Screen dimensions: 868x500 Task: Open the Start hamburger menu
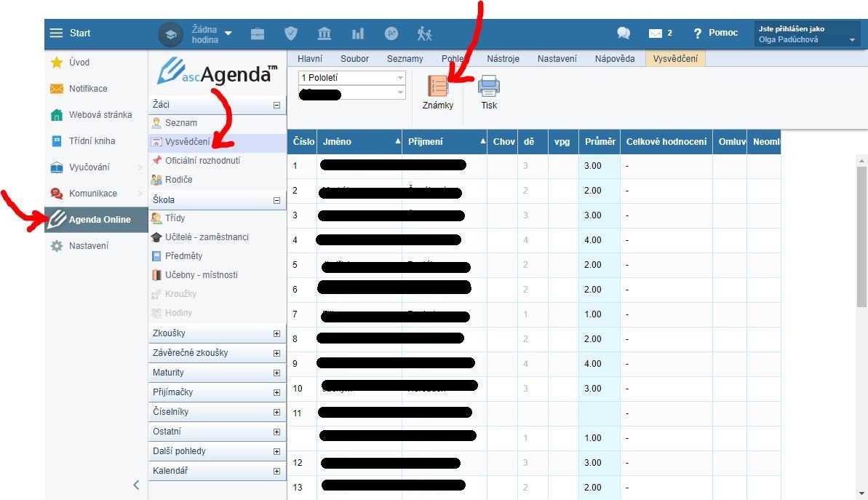pyautogui.click(x=57, y=33)
